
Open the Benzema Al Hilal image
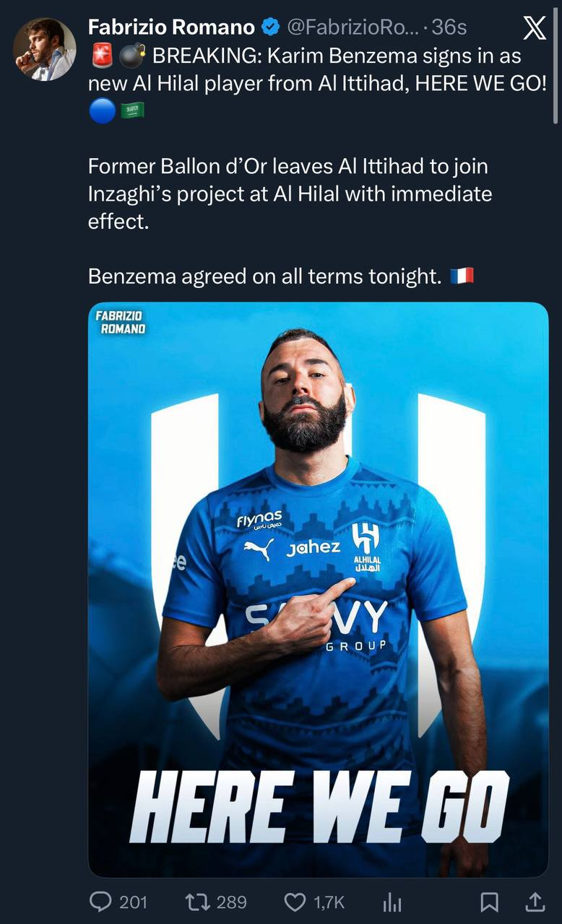[318, 588]
